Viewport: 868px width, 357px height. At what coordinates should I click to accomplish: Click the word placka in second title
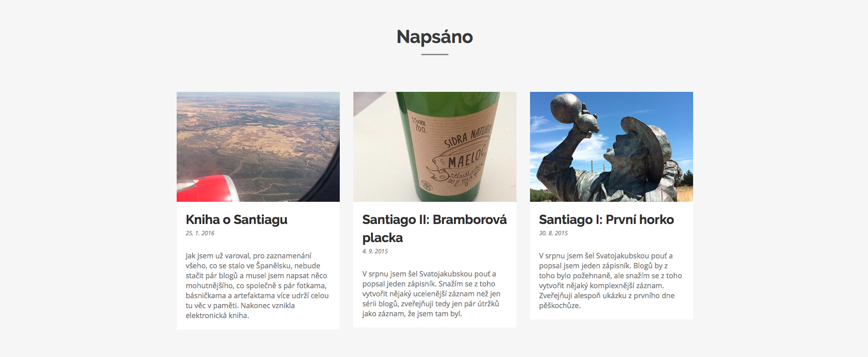[382, 238]
